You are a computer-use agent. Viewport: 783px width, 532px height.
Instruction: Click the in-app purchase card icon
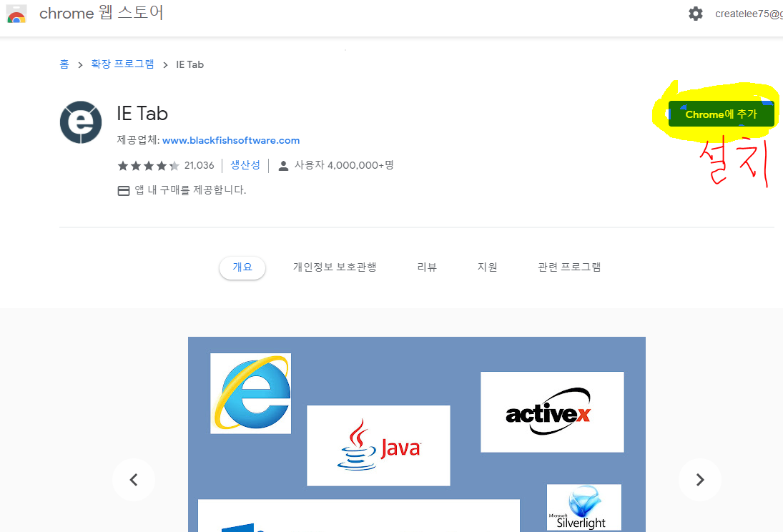123,191
